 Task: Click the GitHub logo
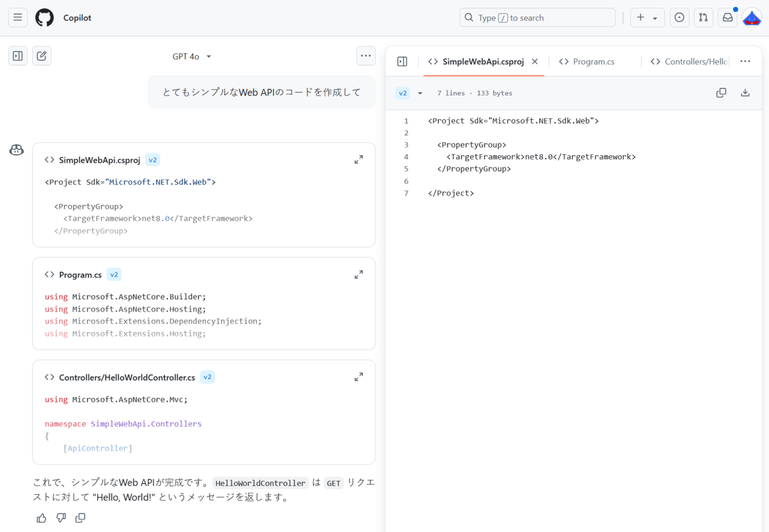[44, 17]
